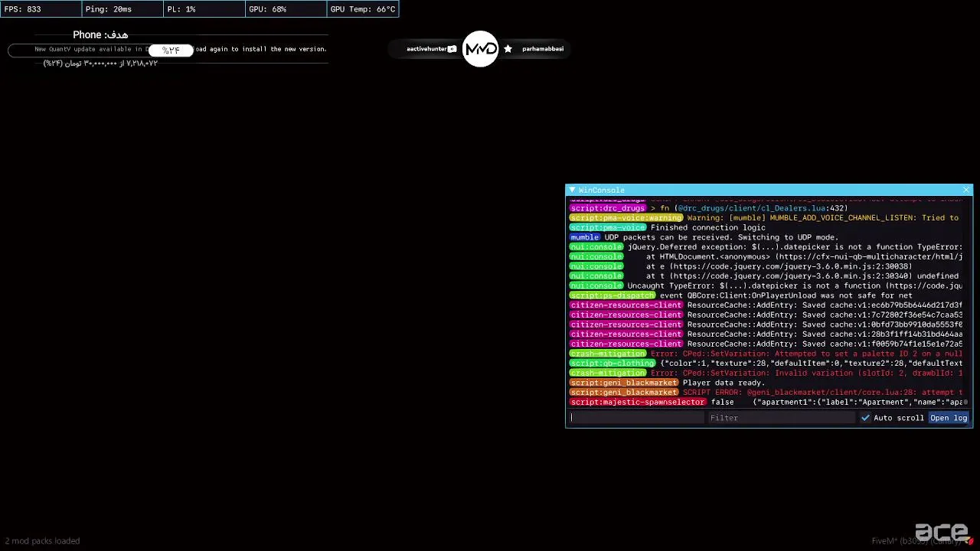980x551 pixels.
Task: Focus the console Filter field
Action: pyautogui.click(x=781, y=418)
